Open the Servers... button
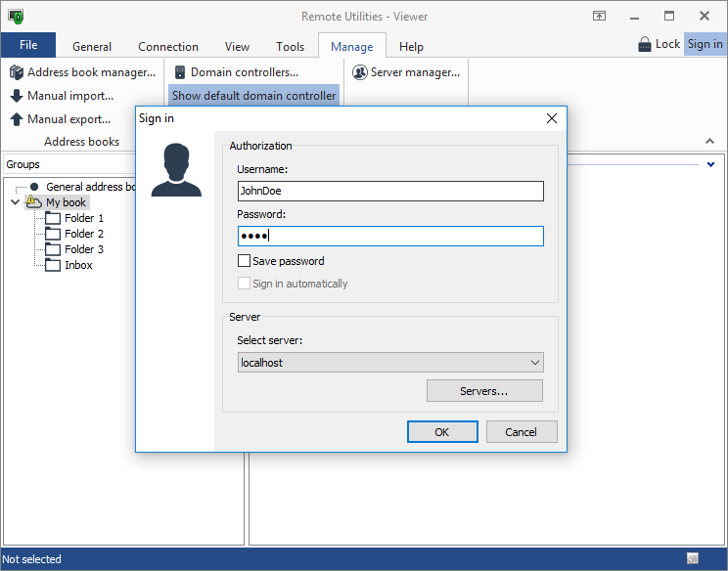The height and width of the screenshot is (571, 728). [484, 391]
